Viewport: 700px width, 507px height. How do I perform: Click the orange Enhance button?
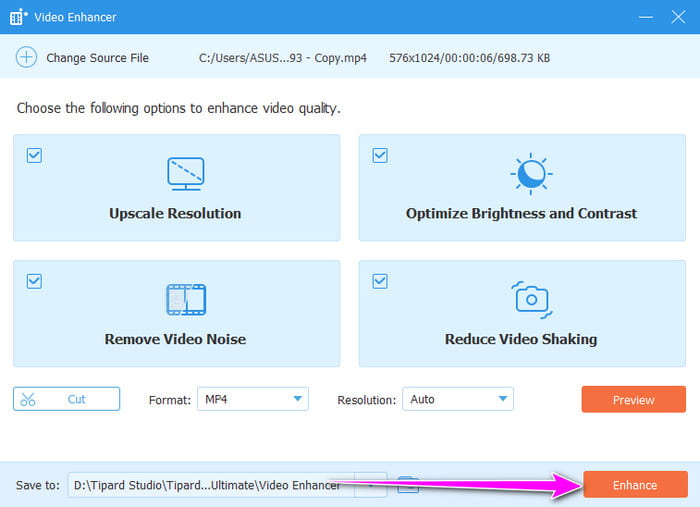634,485
